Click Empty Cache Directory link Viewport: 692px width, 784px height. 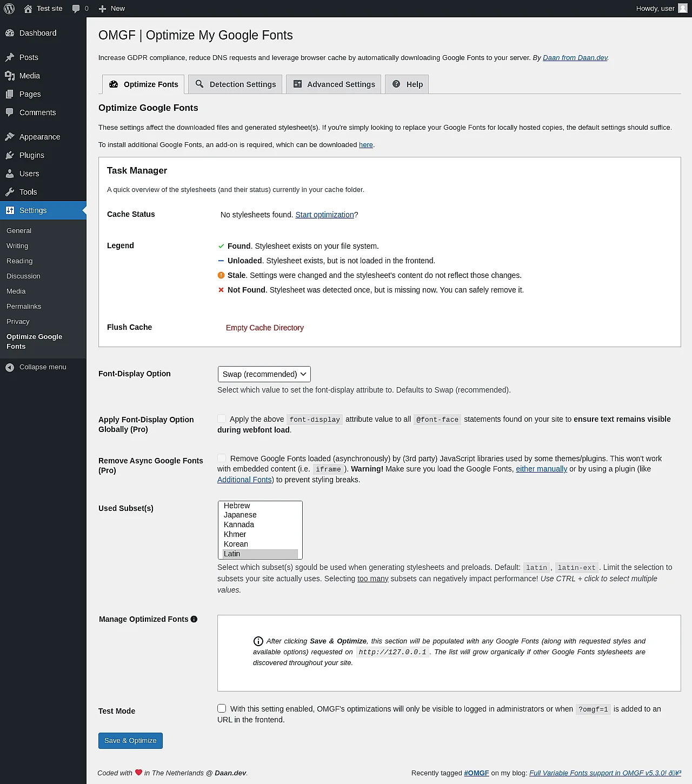coord(265,328)
